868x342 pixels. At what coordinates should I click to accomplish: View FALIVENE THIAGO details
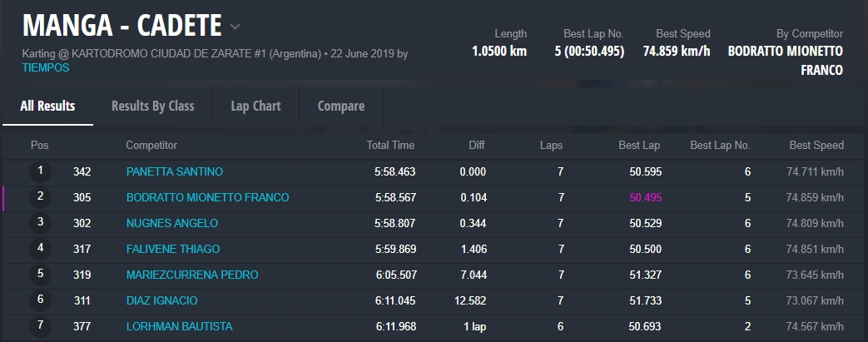pyautogui.click(x=173, y=249)
